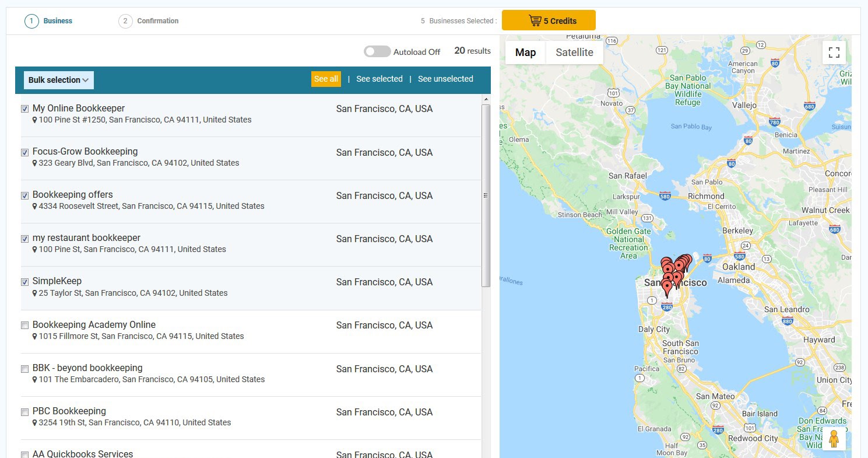Image resolution: width=868 pixels, height=458 pixels.
Task: Click location pin icon beside 25 Taylor St address
Action: (x=35, y=293)
